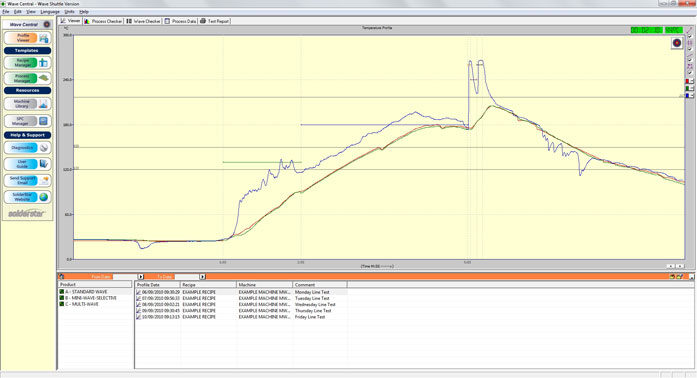Switch to the Wave Checker tab
Screen dimensions: 697x378
coord(144,21)
